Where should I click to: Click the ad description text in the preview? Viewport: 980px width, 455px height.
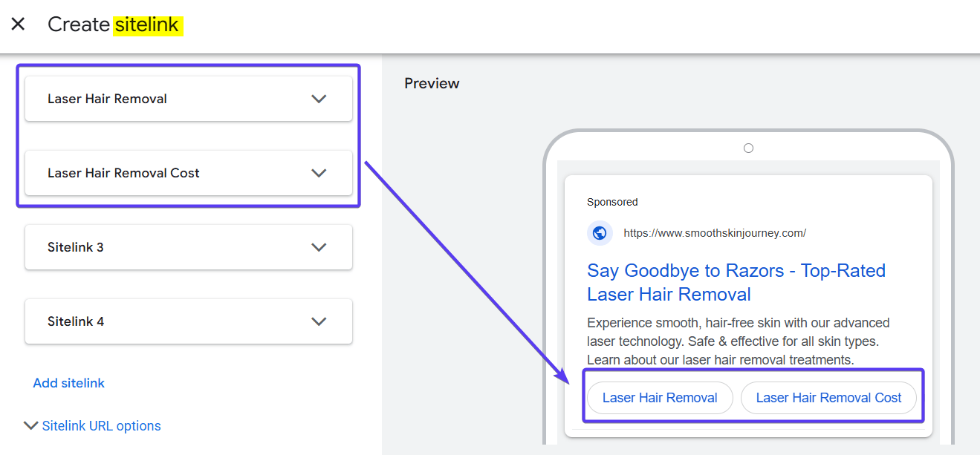pos(739,341)
